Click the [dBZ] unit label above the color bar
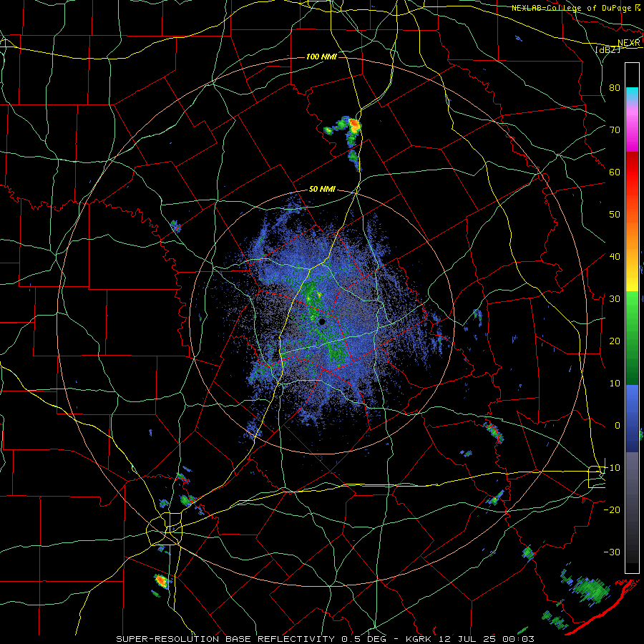 pyautogui.click(x=608, y=50)
